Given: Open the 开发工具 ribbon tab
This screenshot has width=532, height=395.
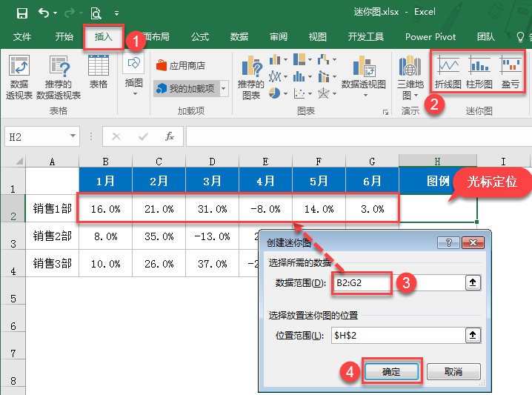Looking at the screenshot, I should (366, 36).
